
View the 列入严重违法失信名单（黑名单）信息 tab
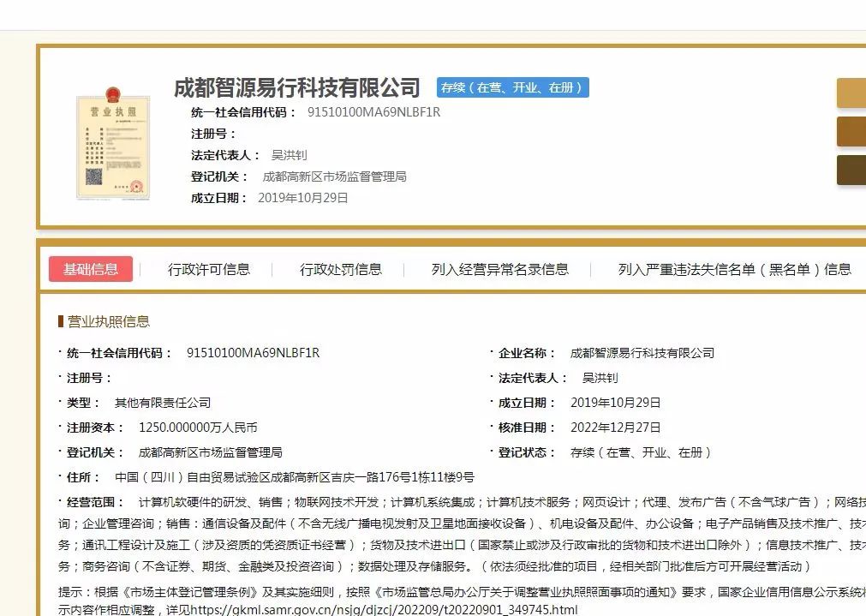coord(734,269)
